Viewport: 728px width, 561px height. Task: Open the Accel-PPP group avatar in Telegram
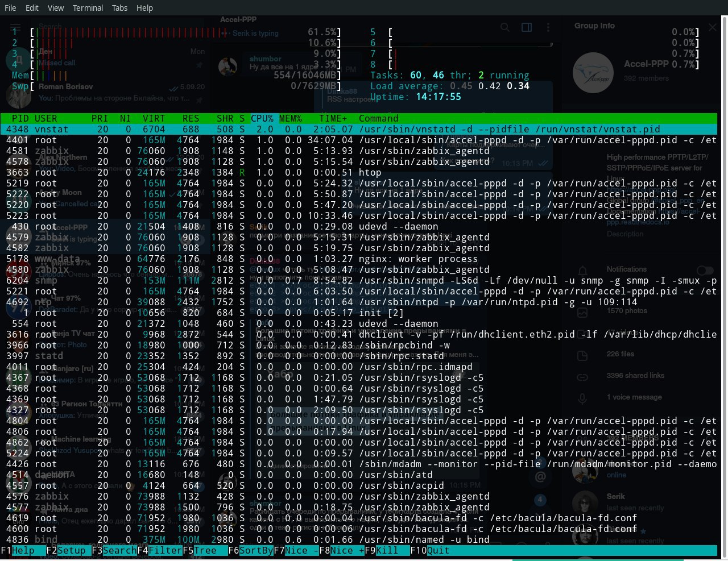(593, 73)
